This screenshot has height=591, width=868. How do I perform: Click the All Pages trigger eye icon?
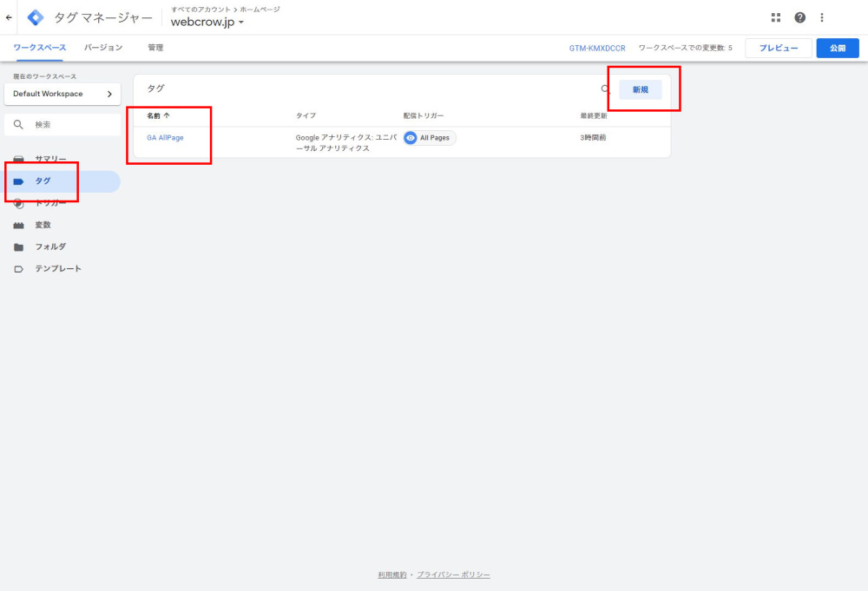[x=411, y=138]
